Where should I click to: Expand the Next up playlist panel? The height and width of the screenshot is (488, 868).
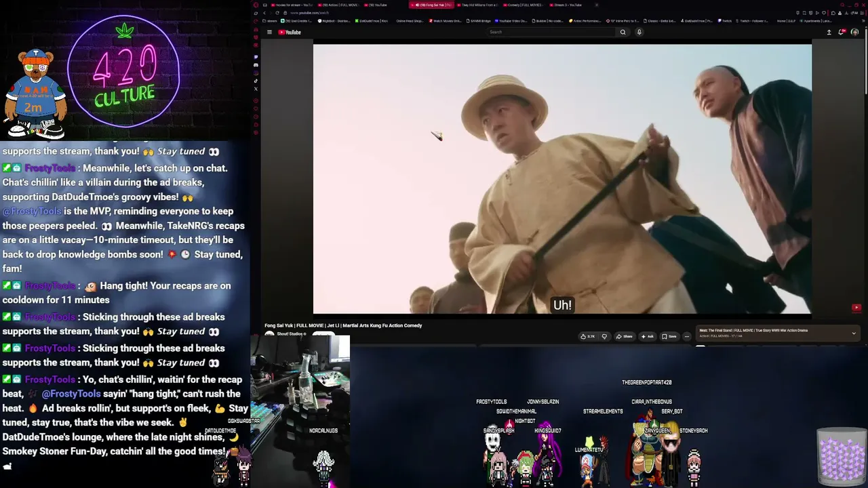(x=854, y=333)
